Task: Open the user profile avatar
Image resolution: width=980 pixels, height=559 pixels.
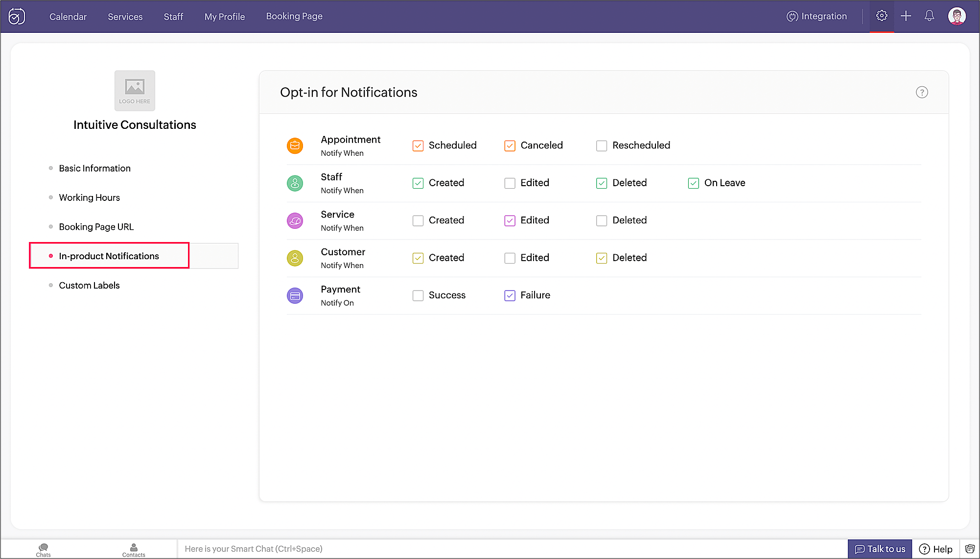Action: (957, 16)
